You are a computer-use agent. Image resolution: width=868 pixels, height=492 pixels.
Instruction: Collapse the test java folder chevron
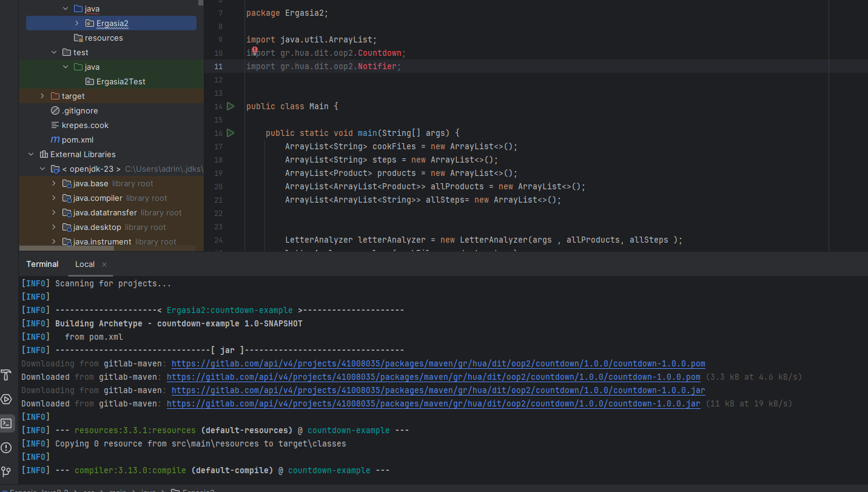click(x=66, y=67)
